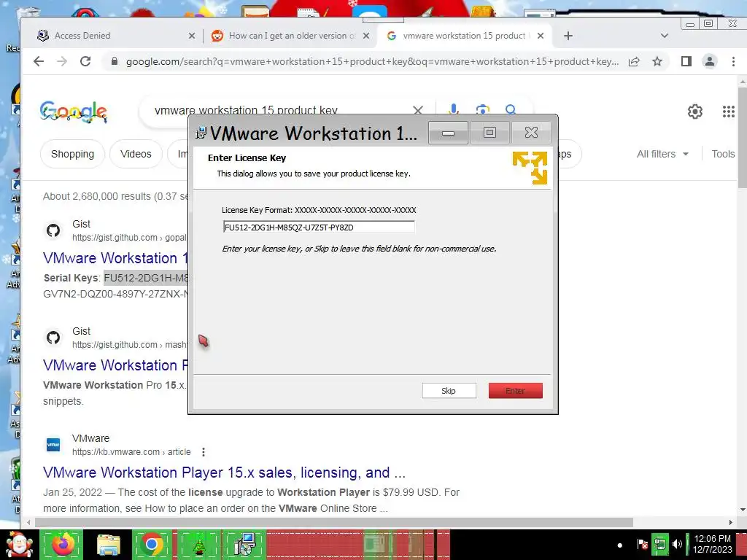Click Chrome's forward arrow

62,61
